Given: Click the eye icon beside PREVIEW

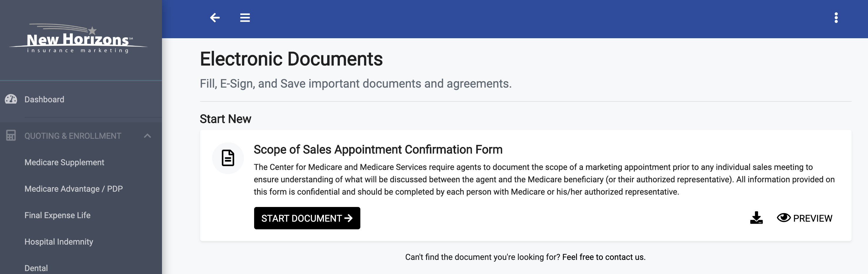Looking at the screenshot, I should coord(783,218).
